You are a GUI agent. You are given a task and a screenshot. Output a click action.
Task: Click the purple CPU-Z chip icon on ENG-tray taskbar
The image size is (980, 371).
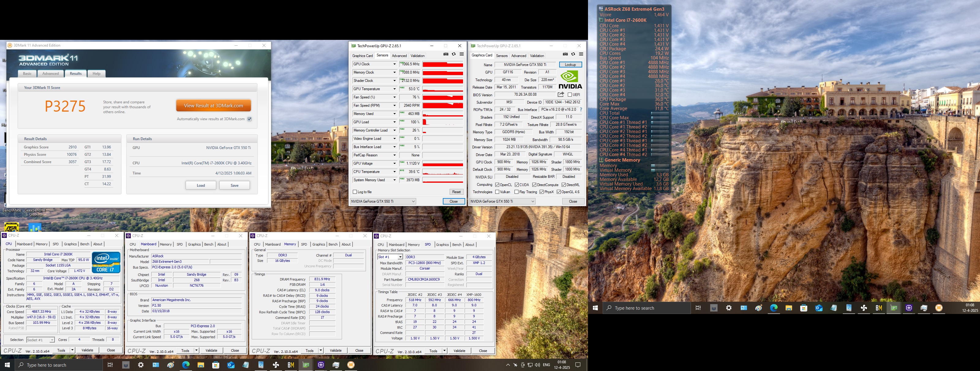(321, 365)
